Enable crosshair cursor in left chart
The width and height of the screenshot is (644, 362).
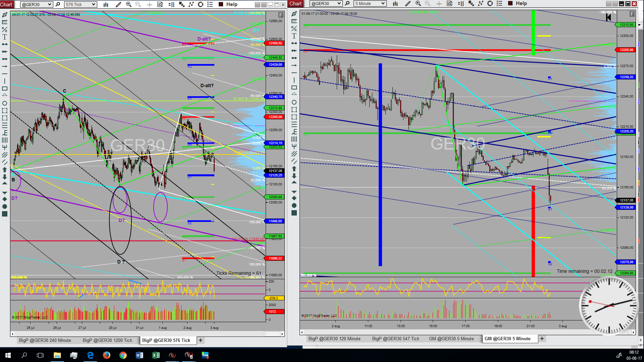coord(149,4)
